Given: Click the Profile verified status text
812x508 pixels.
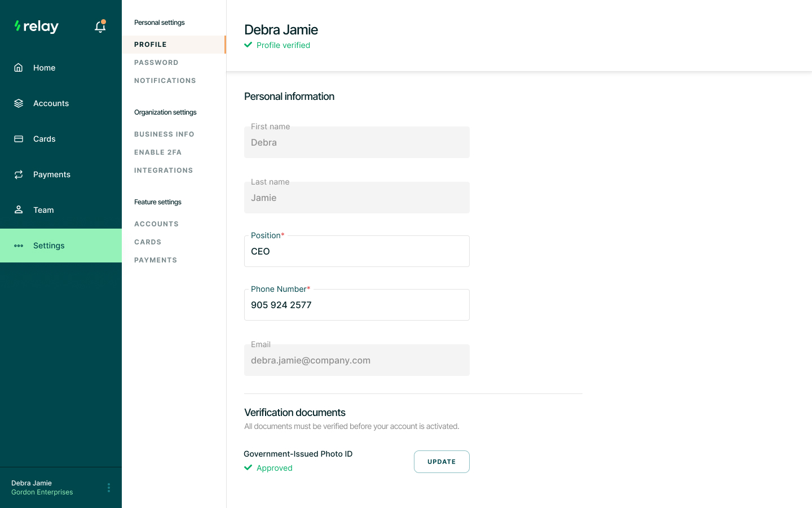Looking at the screenshot, I should (283, 45).
